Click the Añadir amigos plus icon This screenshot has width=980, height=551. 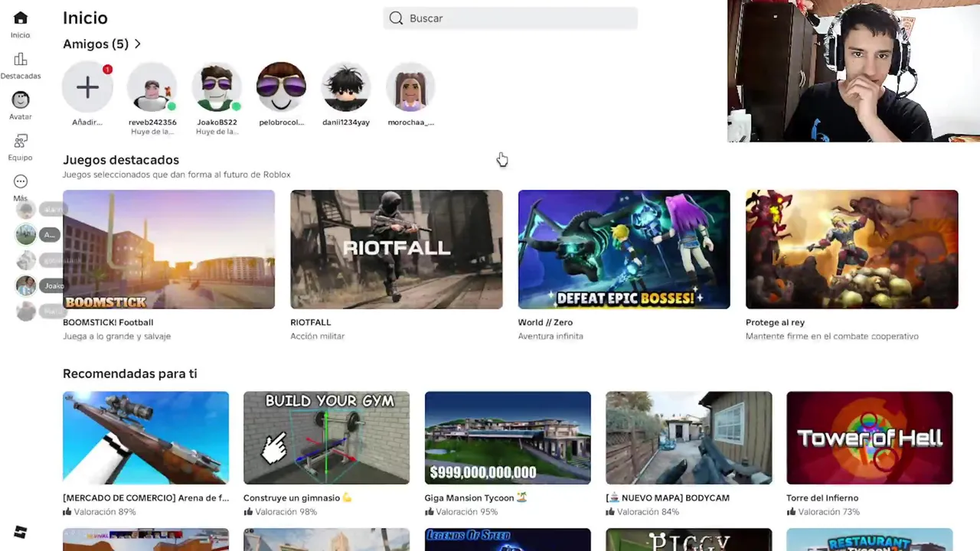click(x=87, y=87)
